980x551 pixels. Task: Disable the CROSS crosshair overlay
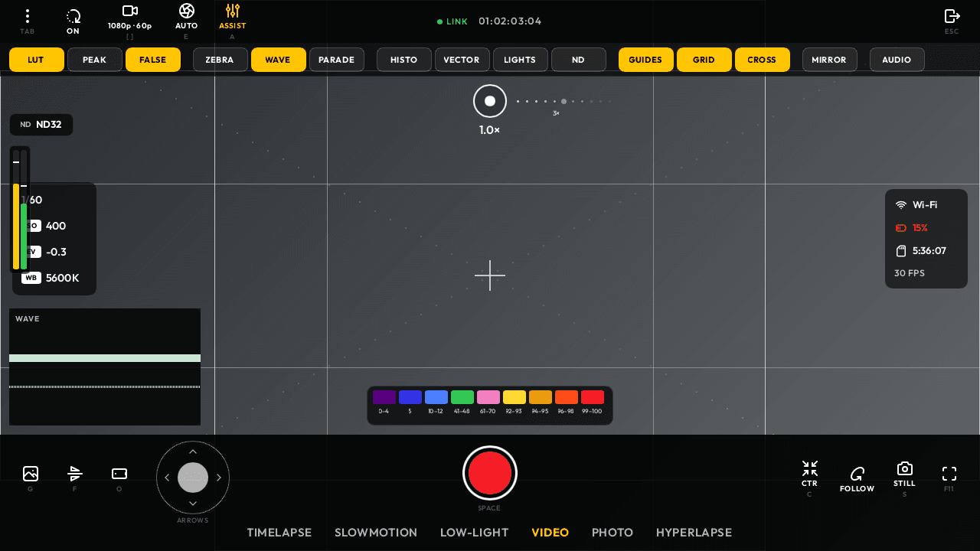click(763, 60)
